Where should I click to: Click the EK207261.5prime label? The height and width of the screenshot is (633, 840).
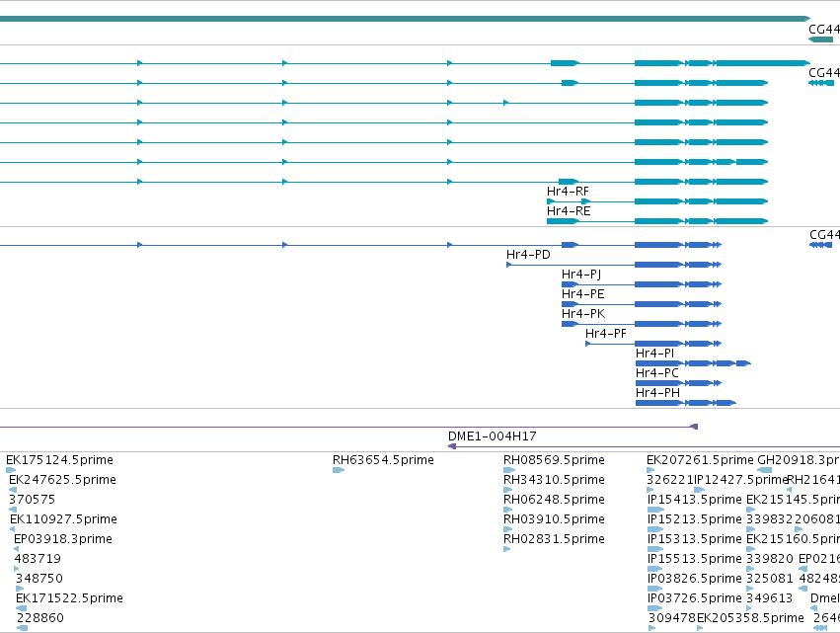point(700,460)
